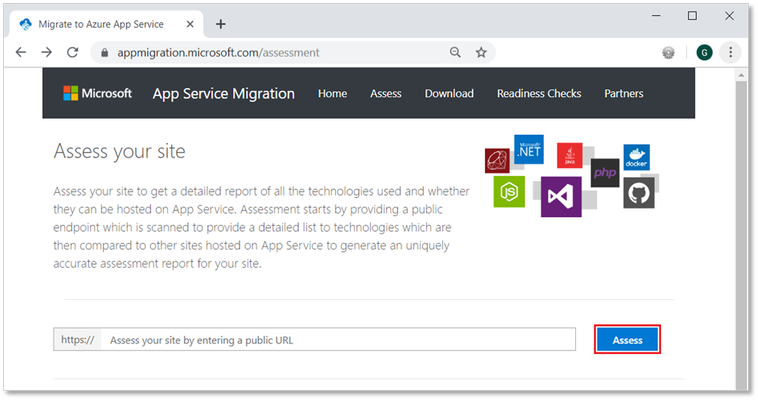Click the .NET logo tile
This screenshot has height=400, width=758.
(x=529, y=149)
